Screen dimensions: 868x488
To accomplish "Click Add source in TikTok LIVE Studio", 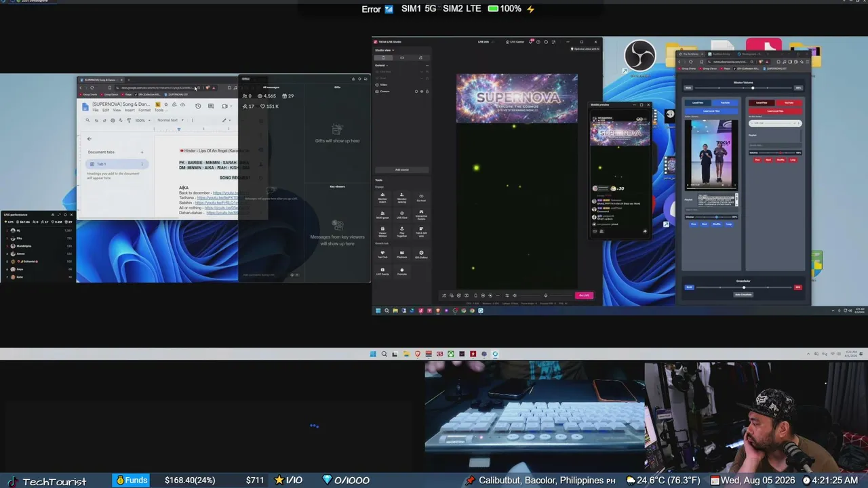I will pyautogui.click(x=402, y=169).
